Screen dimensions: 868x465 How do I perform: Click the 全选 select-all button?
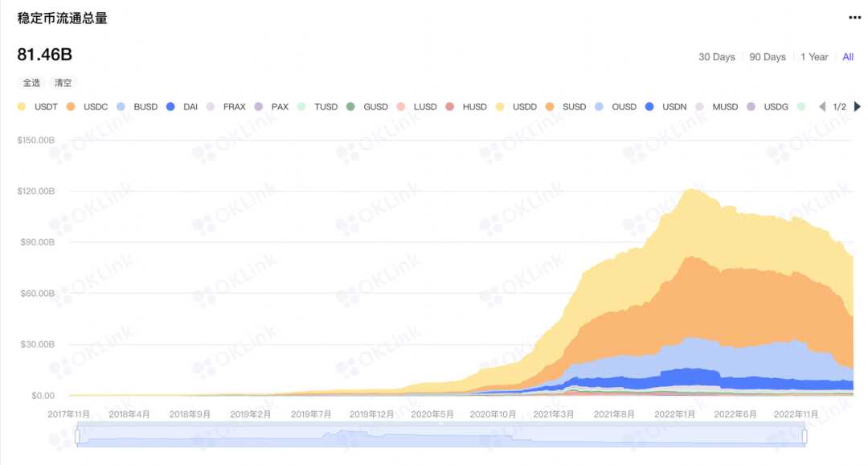coord(31,83)
